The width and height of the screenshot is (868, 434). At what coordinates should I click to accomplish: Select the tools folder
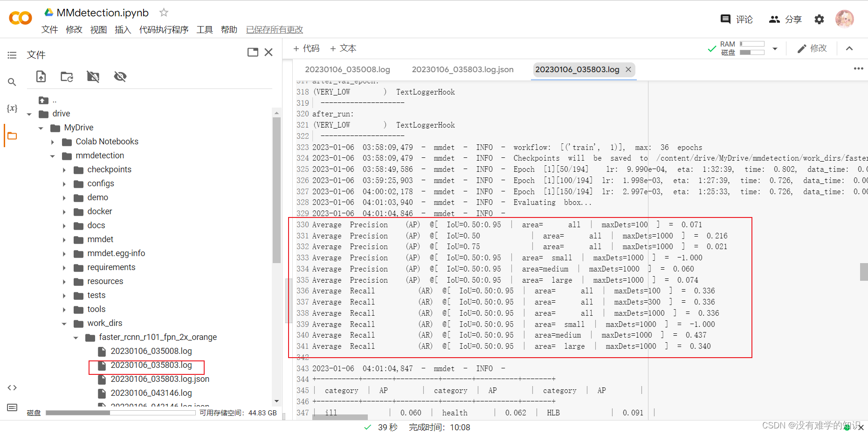click(x=96, y=309)
